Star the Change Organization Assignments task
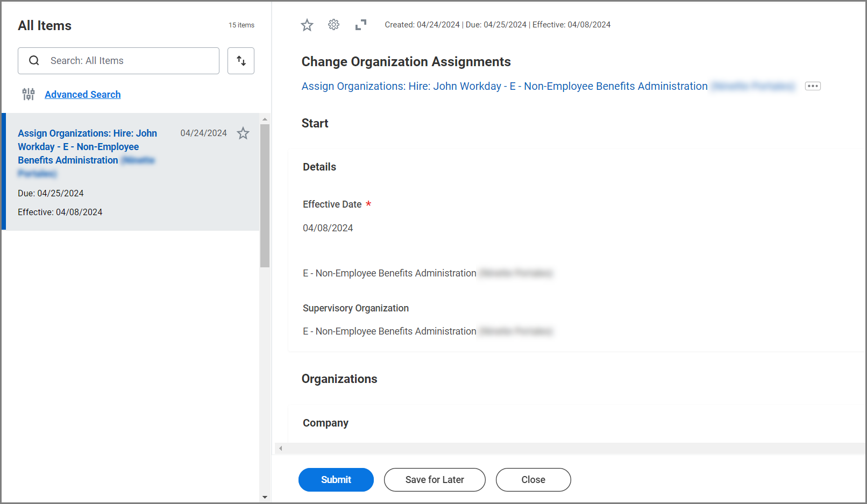 click(307, 25)
